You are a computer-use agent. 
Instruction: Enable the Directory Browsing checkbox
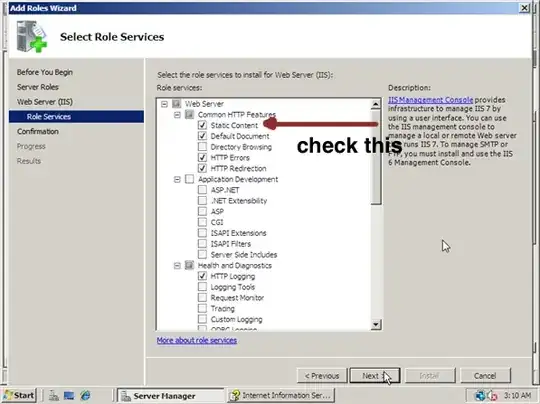pyautogui.click(x=202, y=147)
